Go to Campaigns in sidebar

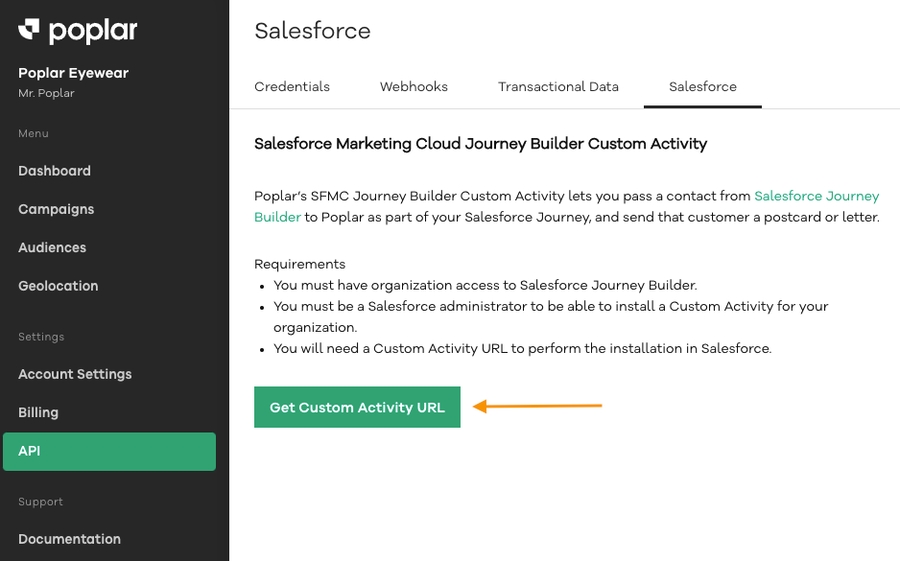click(56, 209)
